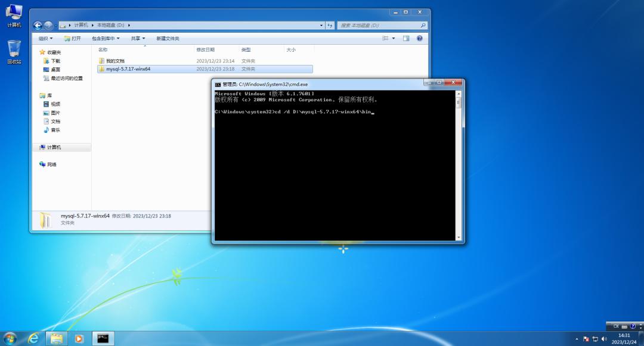The image size is (644, 346).
Task: Select 音乐 library in navigation pane
Action: pyautogui.click(x=52, y=130)
